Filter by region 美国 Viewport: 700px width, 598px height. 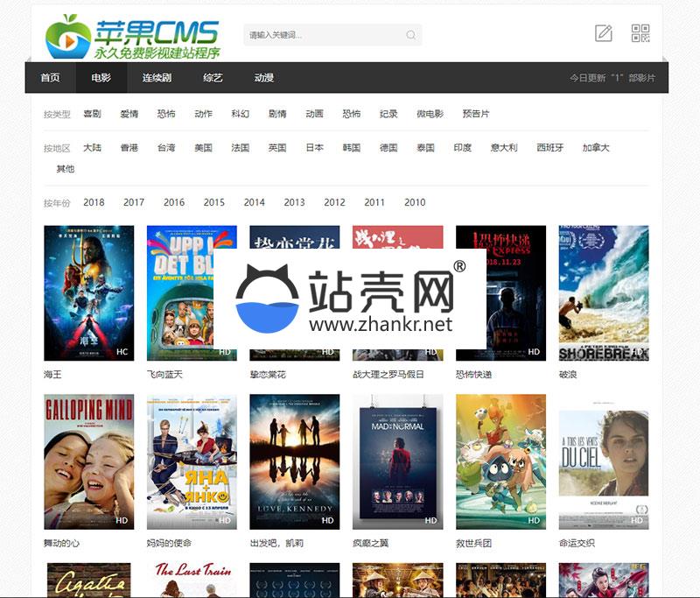click(x=204, y=148)
